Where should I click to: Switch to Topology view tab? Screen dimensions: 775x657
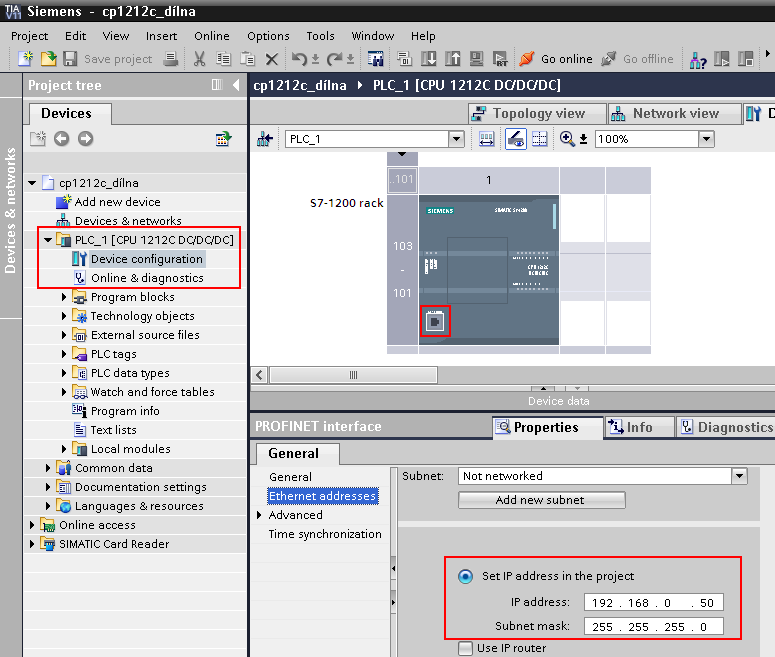coord(537,114)
